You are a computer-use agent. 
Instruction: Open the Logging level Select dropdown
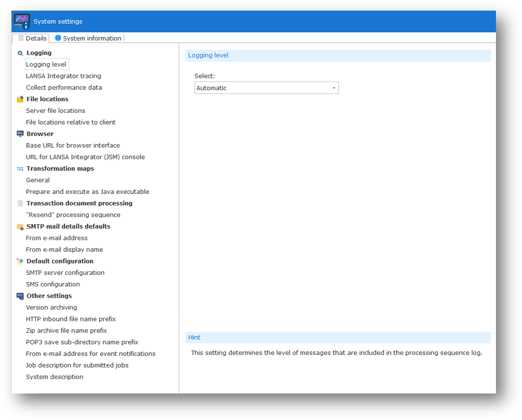pos(267,88)
